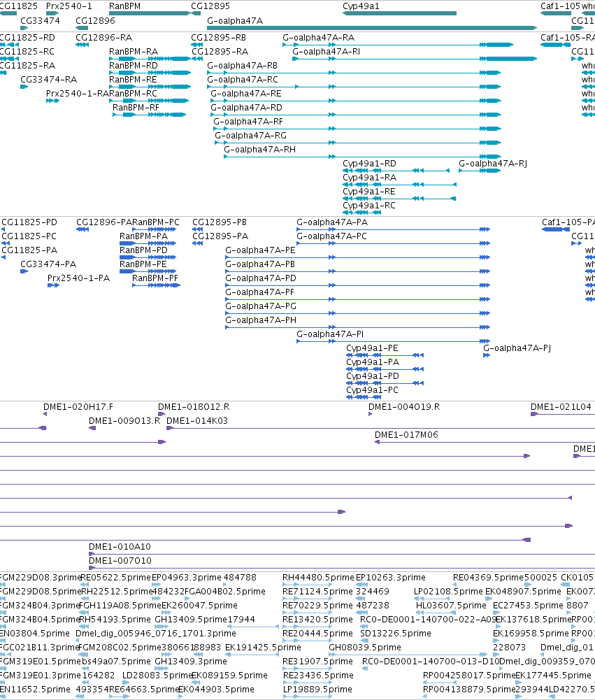Click BAC clone 'DME1-021L04'
The height and width of the screenshot is (700, 595).
click(x=561, y=407)
